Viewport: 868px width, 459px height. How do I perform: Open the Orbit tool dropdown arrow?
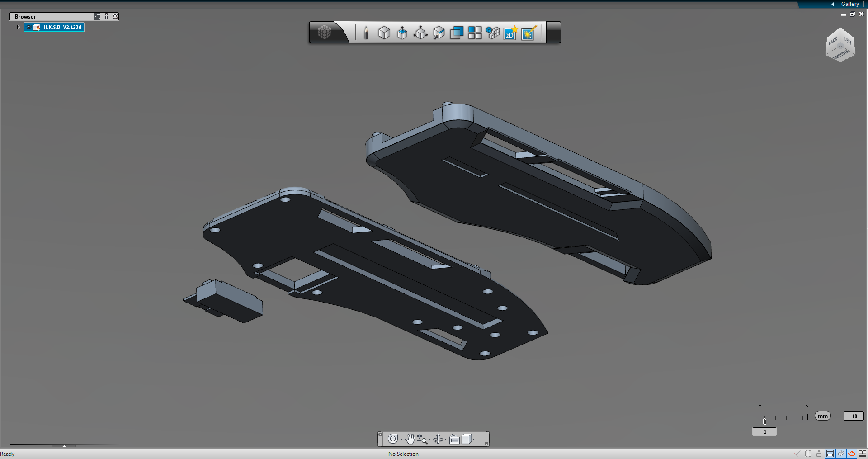coord(446,439)
